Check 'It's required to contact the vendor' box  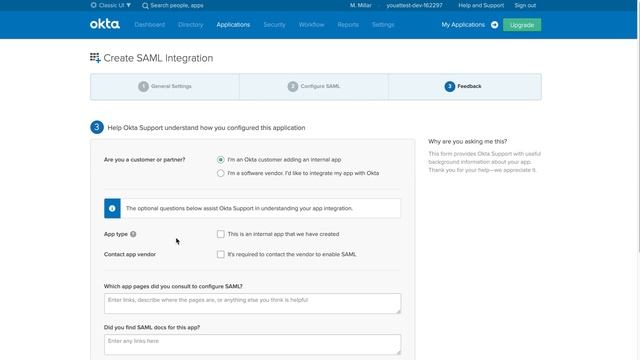point(220,254)
